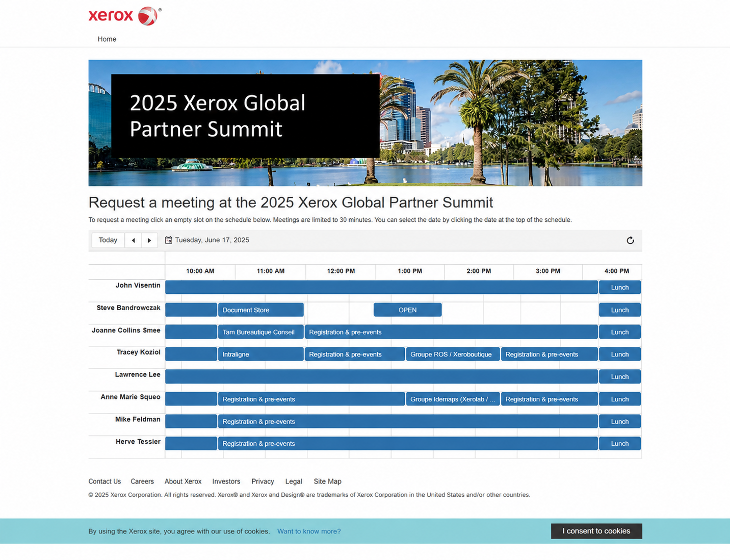Click the Steve Bandrowczak row name

(128, 308)
